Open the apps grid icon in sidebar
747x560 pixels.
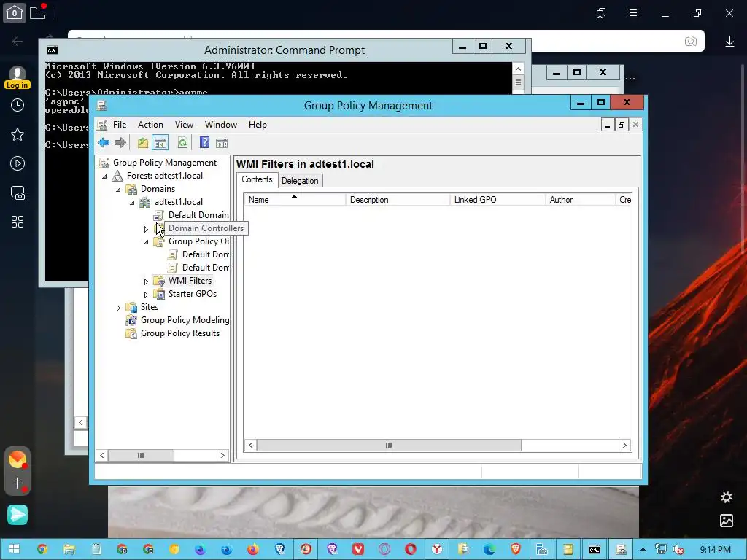click(18, 222)
